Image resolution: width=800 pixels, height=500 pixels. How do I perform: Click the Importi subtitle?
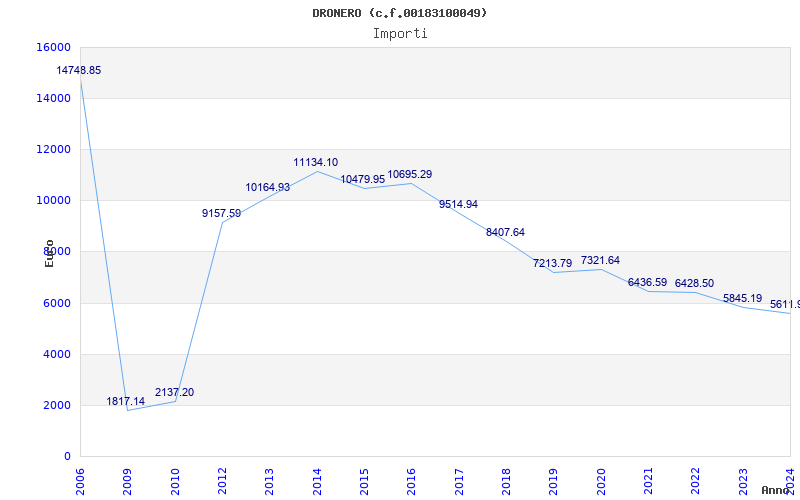click(400, 34)
